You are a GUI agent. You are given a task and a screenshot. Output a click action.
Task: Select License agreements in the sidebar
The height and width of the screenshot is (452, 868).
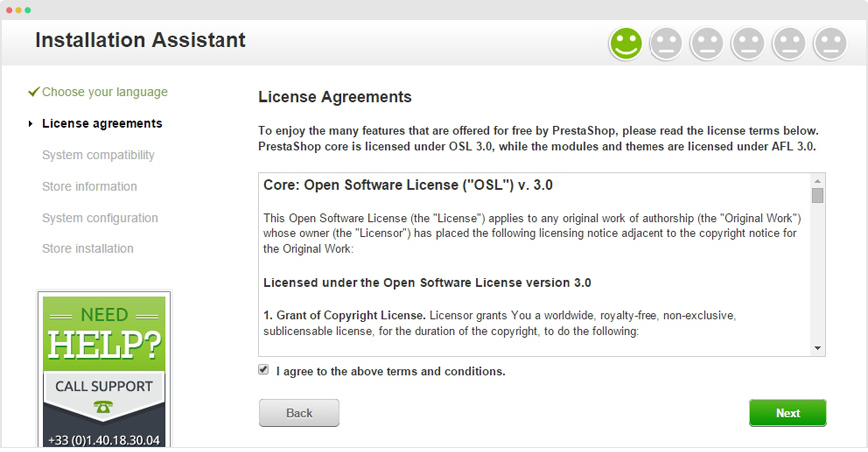pos(102,124)
